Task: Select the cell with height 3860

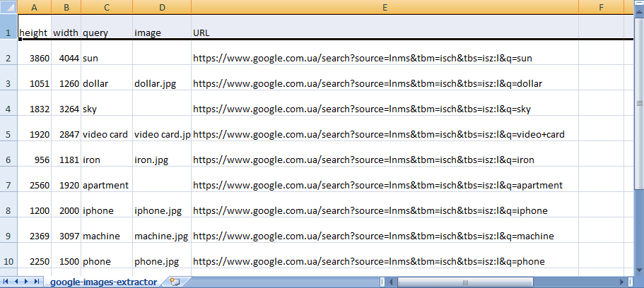Action: coord(35,52)
